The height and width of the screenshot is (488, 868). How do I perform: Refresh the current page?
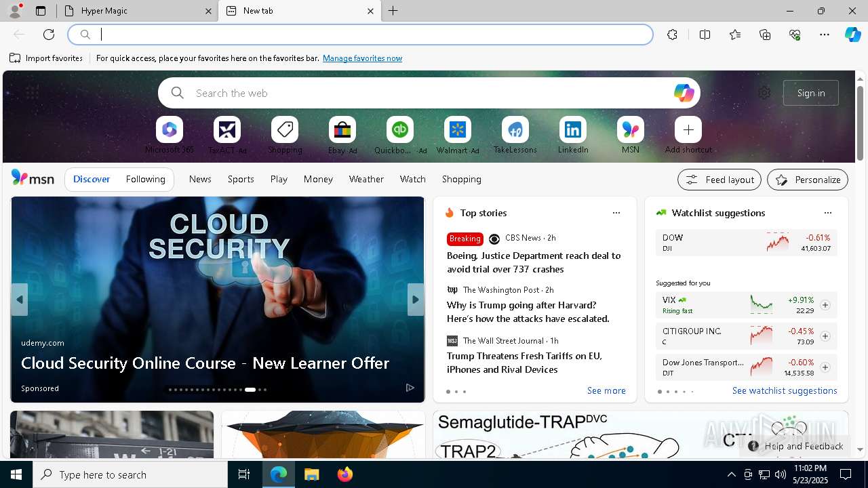[49, 35]
